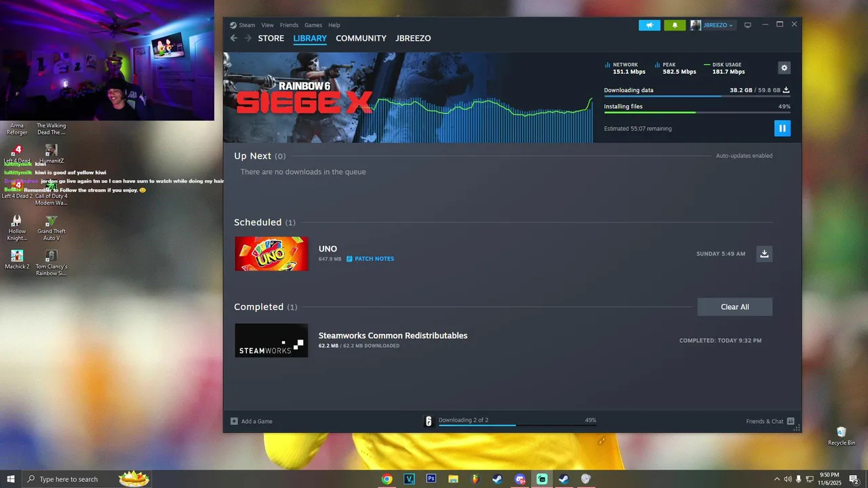The width and height of the screenshot is (868, 488).
Task: Open Machick 2 desktop shortcut
Action: [17, 260]
